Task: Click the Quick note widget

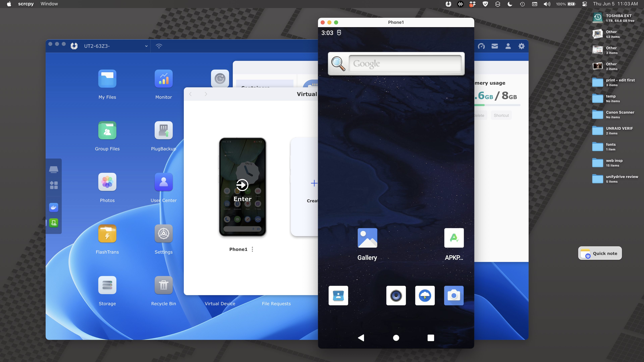Action: click(x=600, y=253)
